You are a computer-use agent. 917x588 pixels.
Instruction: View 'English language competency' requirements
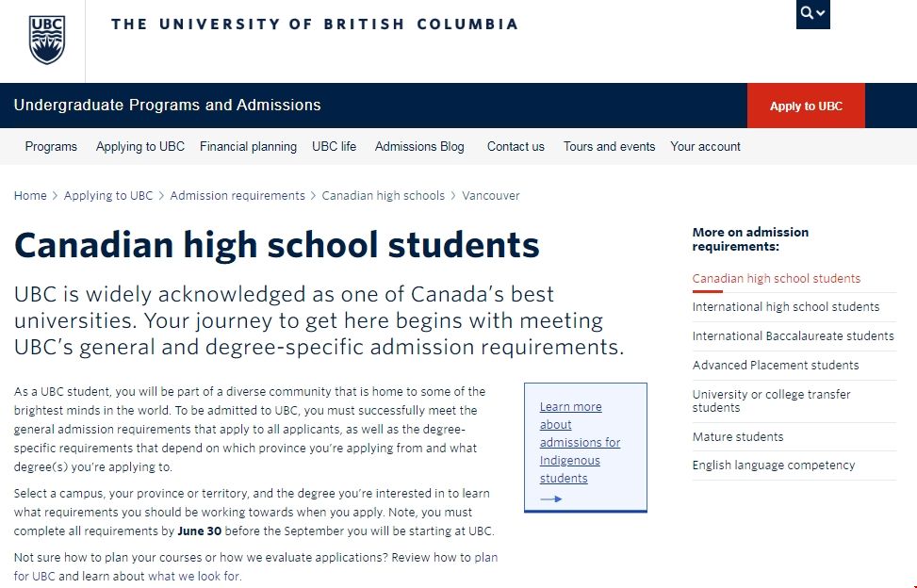773,465
